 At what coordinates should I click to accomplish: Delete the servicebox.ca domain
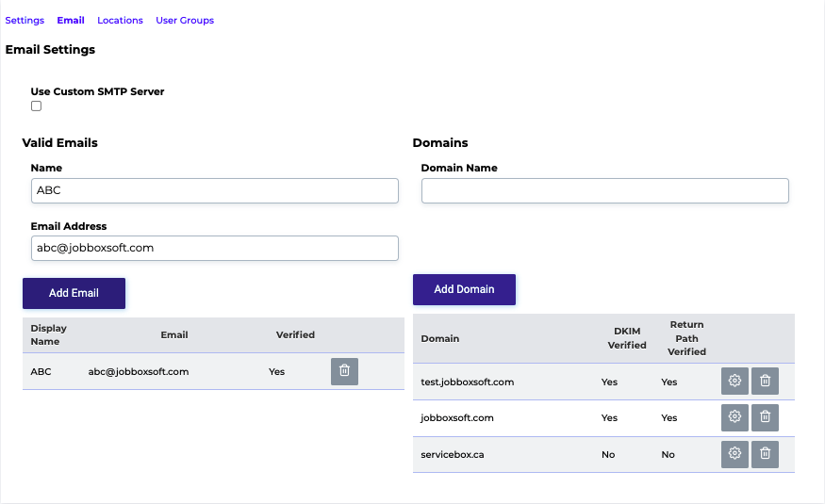765,454
